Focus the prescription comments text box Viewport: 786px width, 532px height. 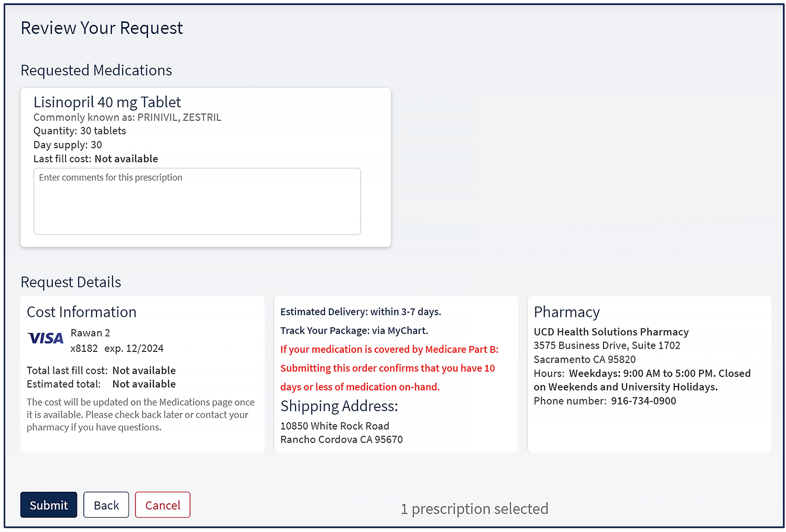[x=197, y=201]
